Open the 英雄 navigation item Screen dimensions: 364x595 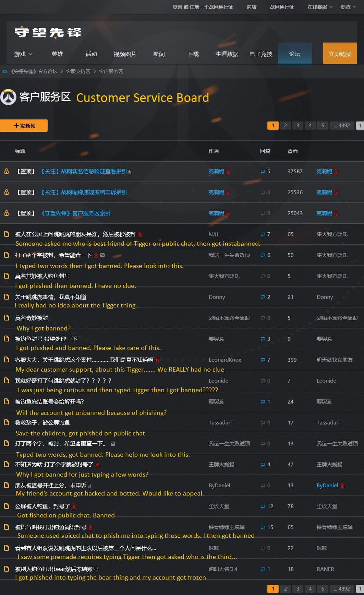click(x=57, y=54)
